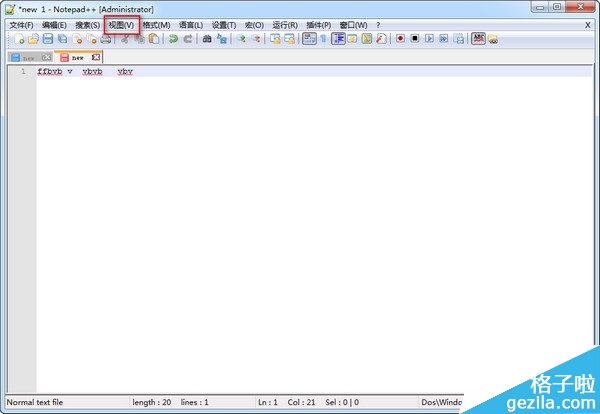Expand the 语言(L) menu

(190, 24)
